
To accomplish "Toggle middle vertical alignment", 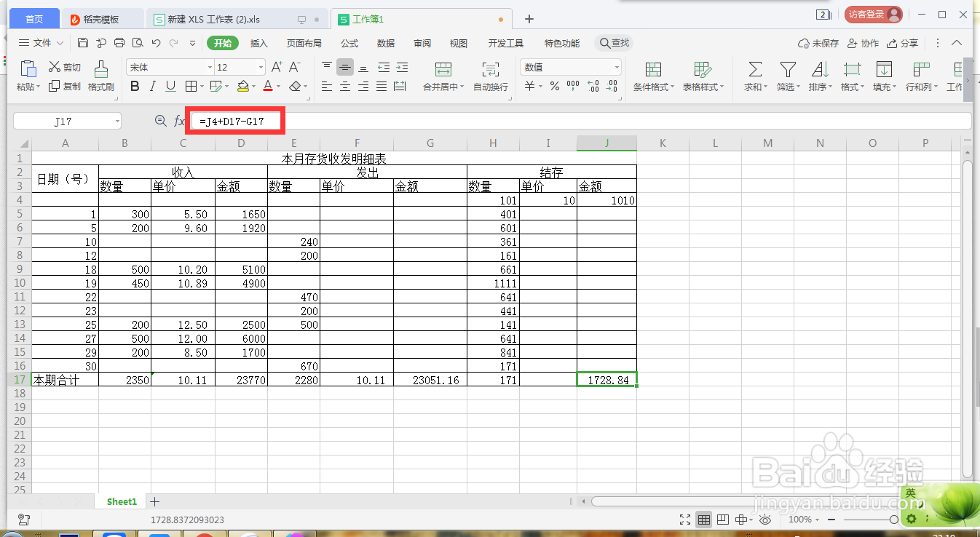I will coord(345,68).
